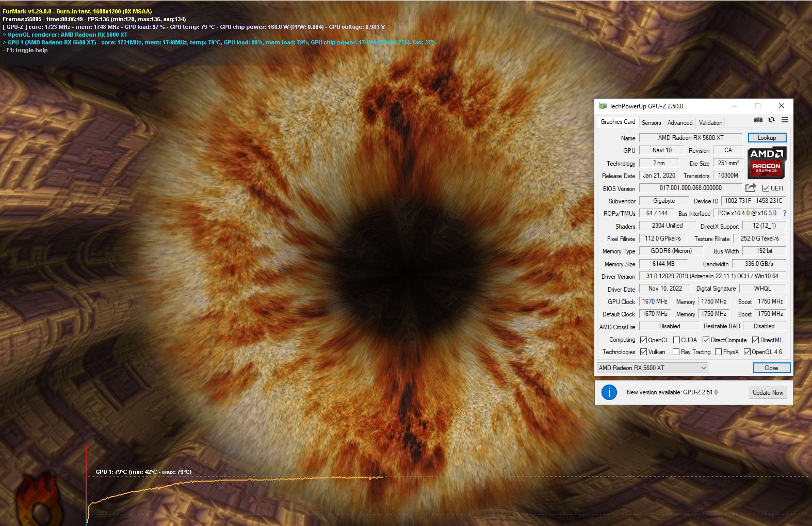Open the Advanced tab
This screenshot has width=812, height=526.
point(679,123)
